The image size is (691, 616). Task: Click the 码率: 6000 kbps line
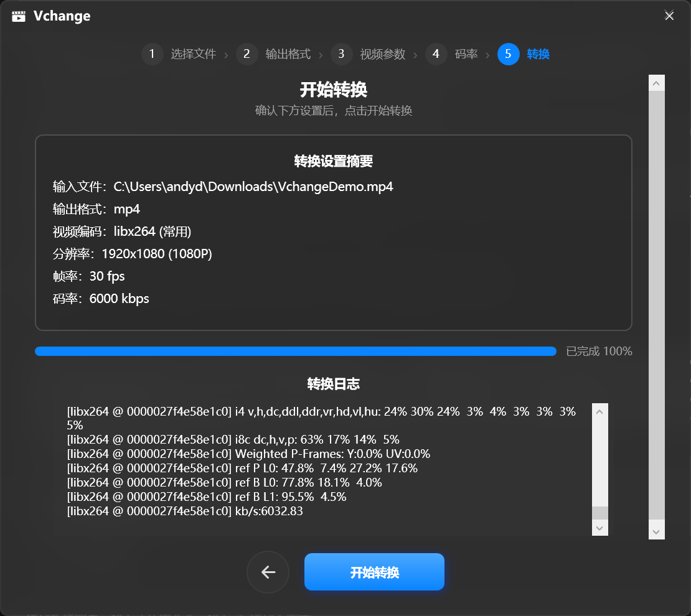click(101, 299)
